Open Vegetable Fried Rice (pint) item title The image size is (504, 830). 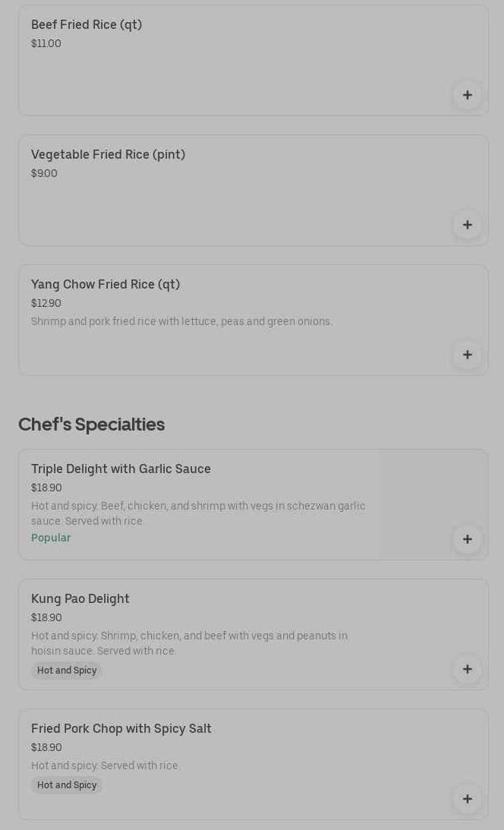(x=108, y=154)
